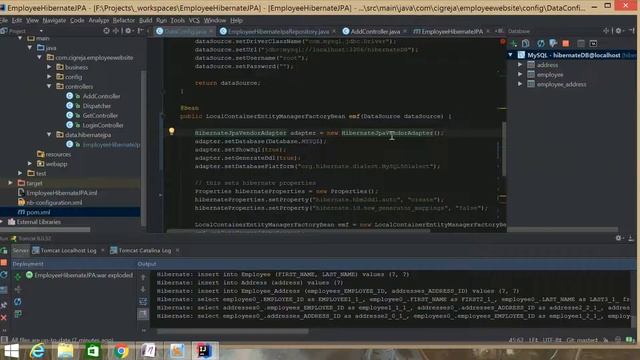Click the add data source plus icon
640x360 pixels.
pyautogui.click(x=514, y=43)
